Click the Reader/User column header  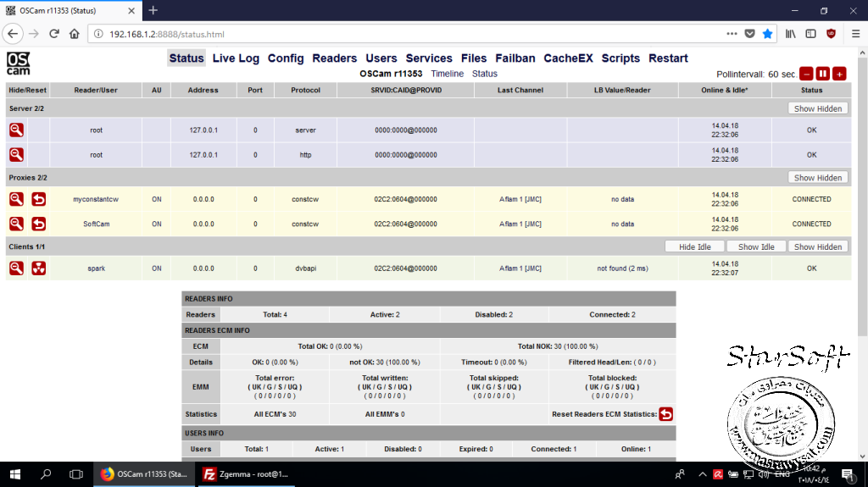pyautogui.click(x=96, y=91)
